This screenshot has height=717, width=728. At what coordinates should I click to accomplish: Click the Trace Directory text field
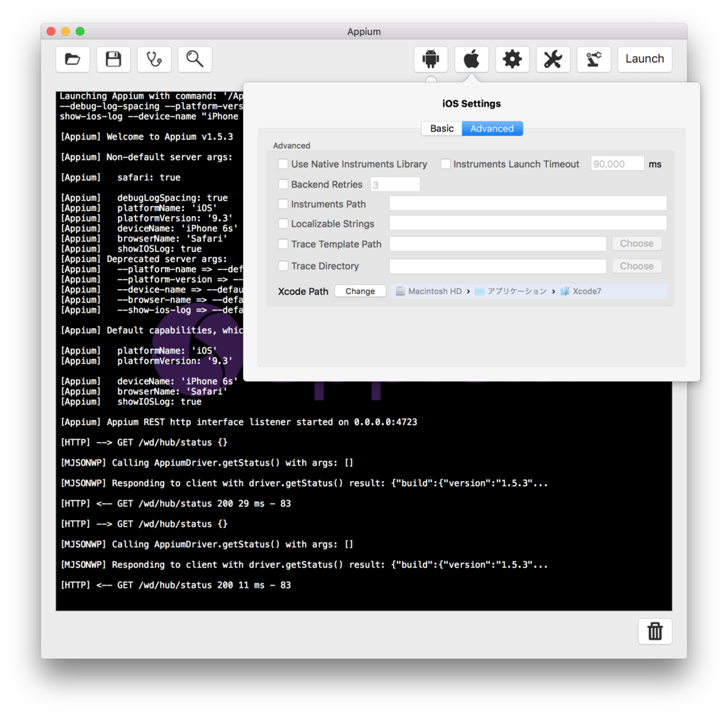pos(498,266)
